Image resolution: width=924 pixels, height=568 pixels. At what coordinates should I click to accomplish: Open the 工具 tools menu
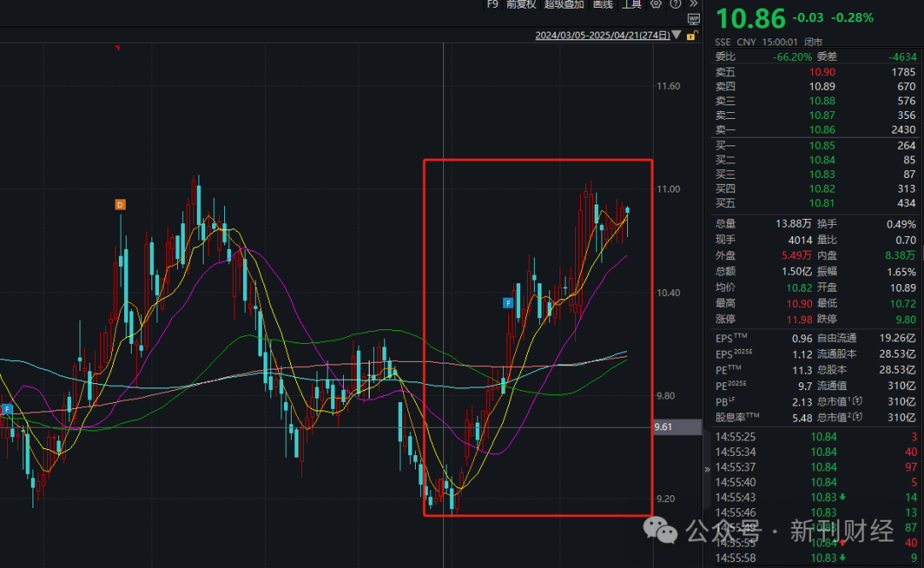pos(631,4)
